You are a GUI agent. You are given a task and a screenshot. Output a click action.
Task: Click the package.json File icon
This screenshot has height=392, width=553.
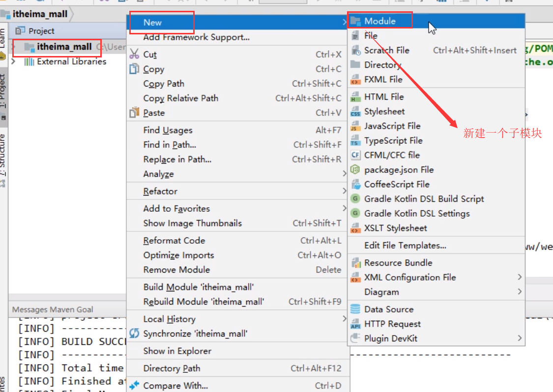click(355, 169)
